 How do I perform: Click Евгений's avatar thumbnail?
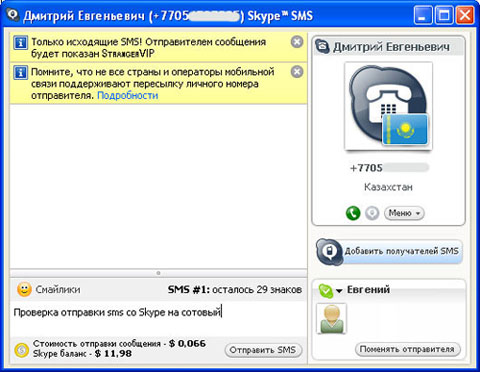point(332,319)
